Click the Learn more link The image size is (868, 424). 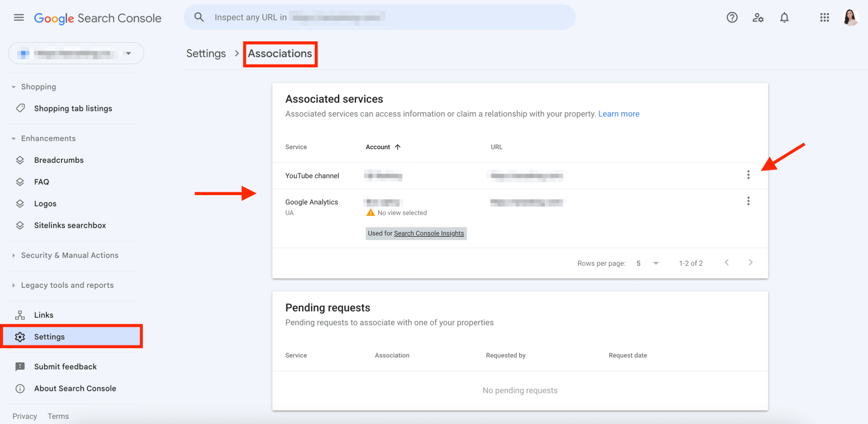click(x=619, y=114)
